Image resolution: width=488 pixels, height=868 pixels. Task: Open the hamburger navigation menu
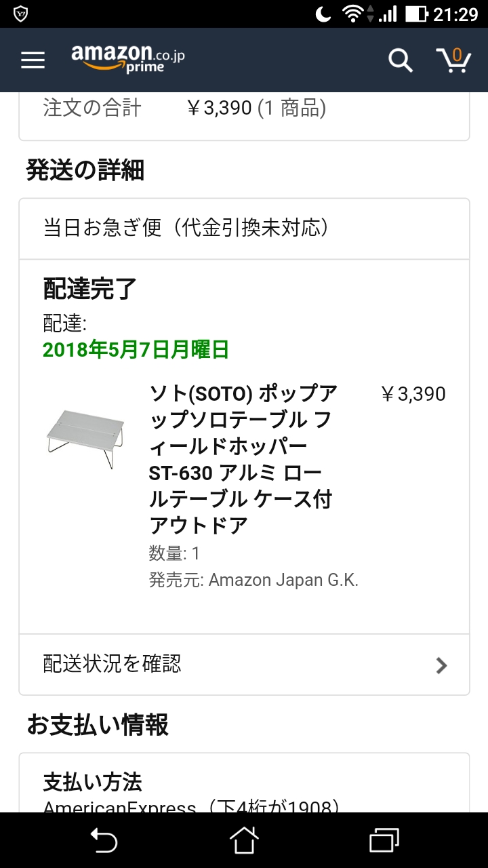[33, 60]
